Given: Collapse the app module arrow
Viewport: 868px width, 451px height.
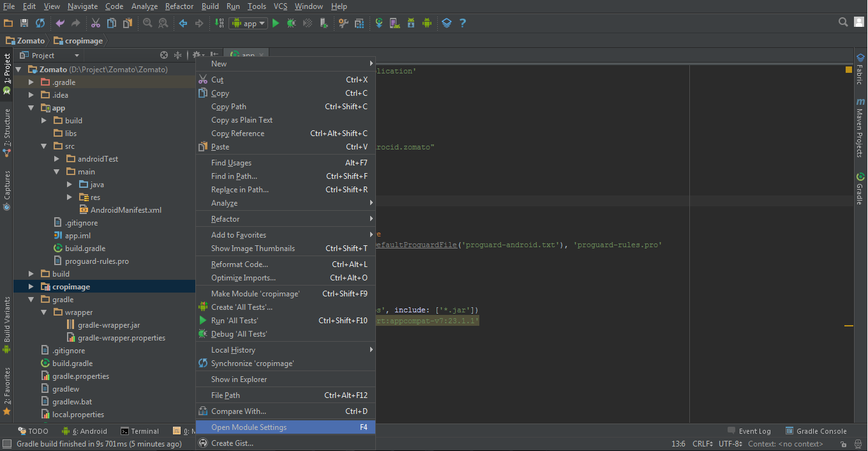Looking at the screenshot, I should [31, 108].
